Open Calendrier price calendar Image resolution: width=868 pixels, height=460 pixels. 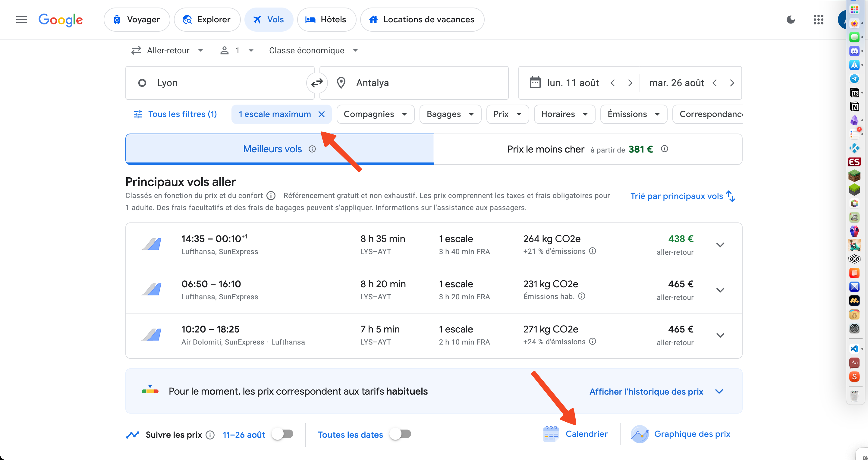coord(576,434)
